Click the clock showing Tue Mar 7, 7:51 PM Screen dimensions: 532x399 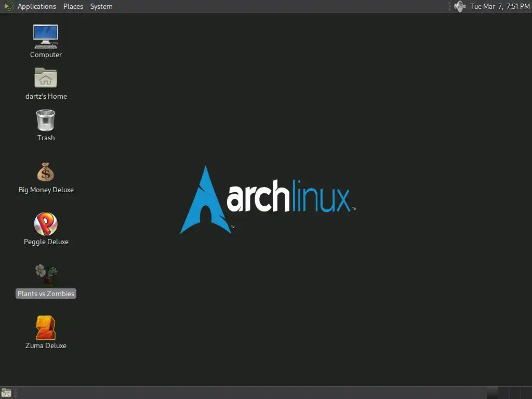tap(500, 6)
